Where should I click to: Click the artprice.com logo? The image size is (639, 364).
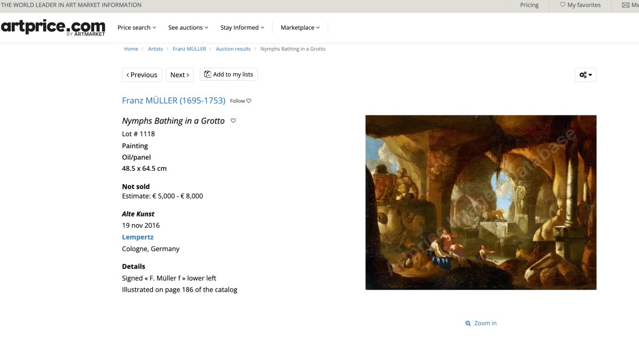(x=53, y=27)
